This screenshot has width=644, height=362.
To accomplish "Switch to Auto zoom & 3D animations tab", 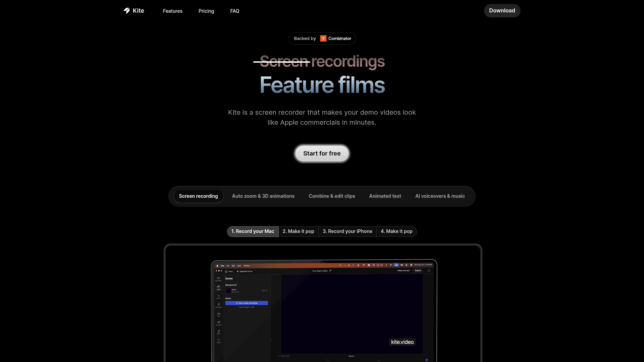I will pos(263,196).
